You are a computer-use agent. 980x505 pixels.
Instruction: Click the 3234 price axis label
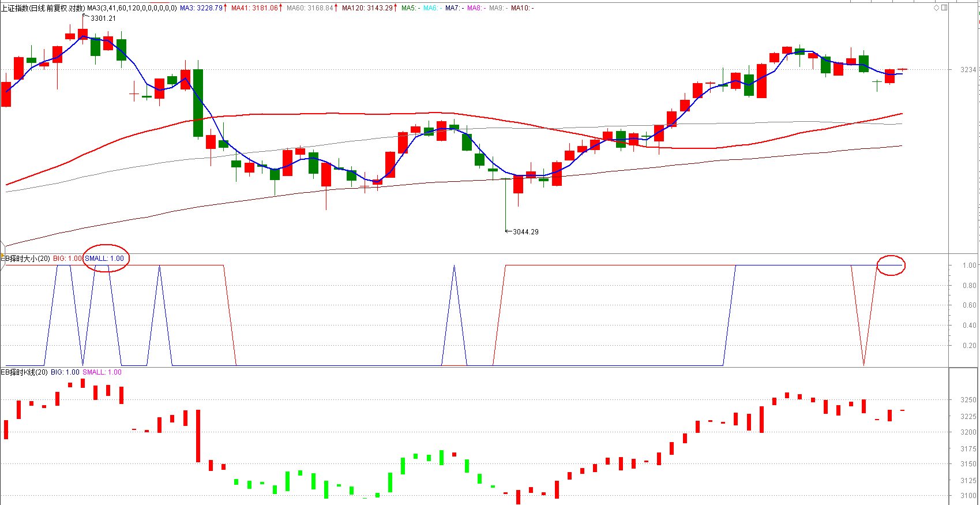968,70
